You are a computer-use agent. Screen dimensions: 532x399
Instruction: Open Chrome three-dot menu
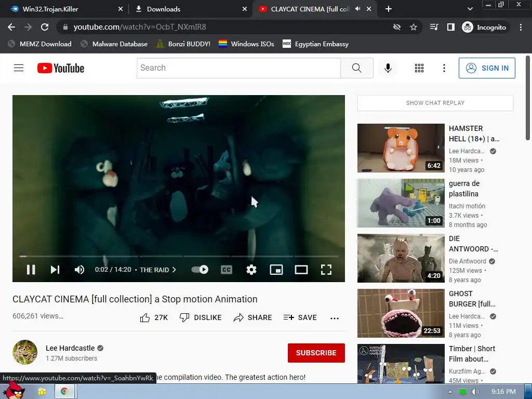pos(521,27)
